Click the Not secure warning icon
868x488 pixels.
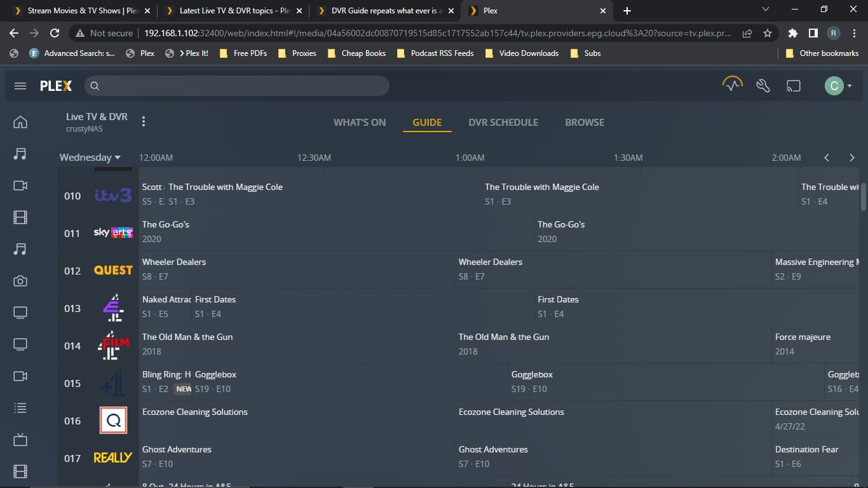coord(80,33)
